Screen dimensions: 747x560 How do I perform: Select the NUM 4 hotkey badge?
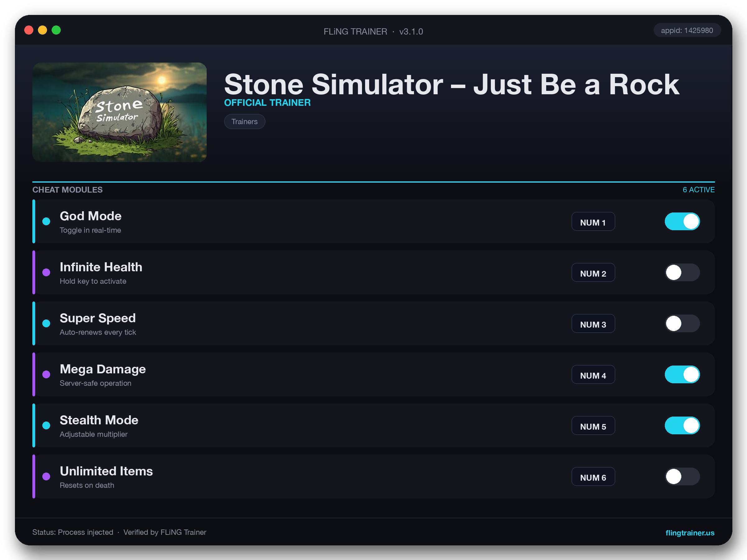[x=593, y=374]
